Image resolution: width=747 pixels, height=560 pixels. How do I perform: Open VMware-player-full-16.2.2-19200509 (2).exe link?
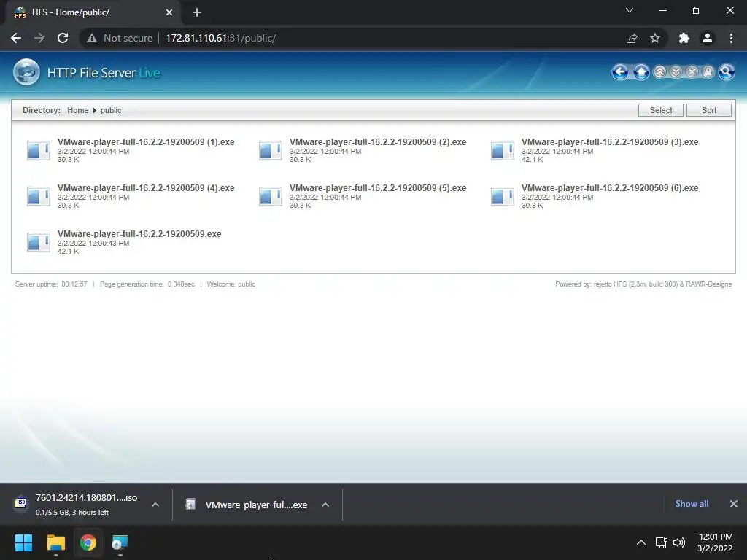pyautogui.click(x=378, y=142)
